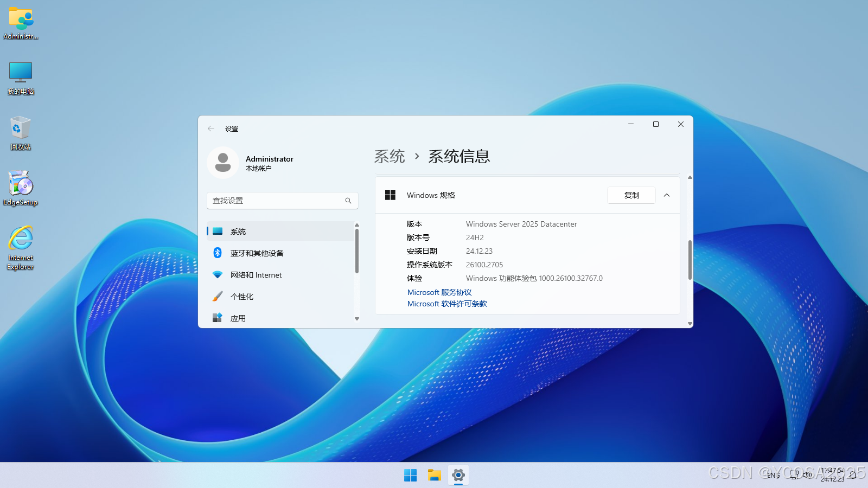Open 个性化 settings category
The image size is (868, 488).
pyautogui.click(x=280, y=297)
